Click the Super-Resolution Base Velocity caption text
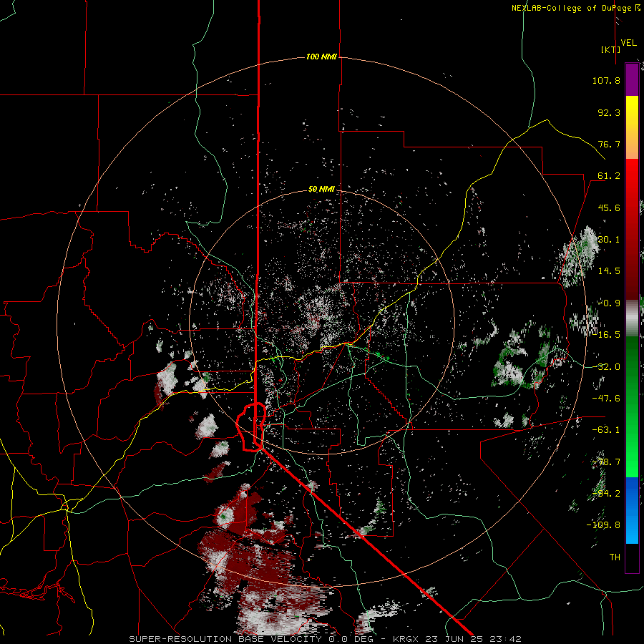The width and height of the screenshot is (644, 644). coord(326,639)
